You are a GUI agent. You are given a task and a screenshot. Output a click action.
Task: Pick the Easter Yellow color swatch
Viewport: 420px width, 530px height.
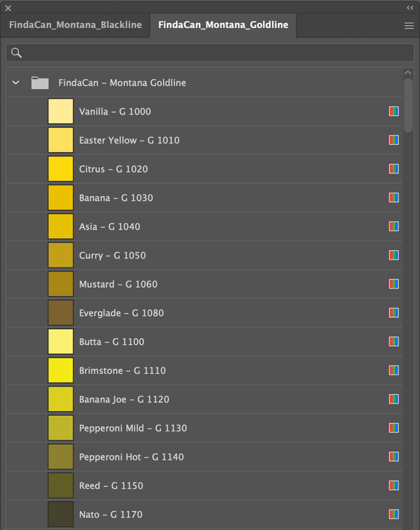pyautogui.click(x=61, y=140)
